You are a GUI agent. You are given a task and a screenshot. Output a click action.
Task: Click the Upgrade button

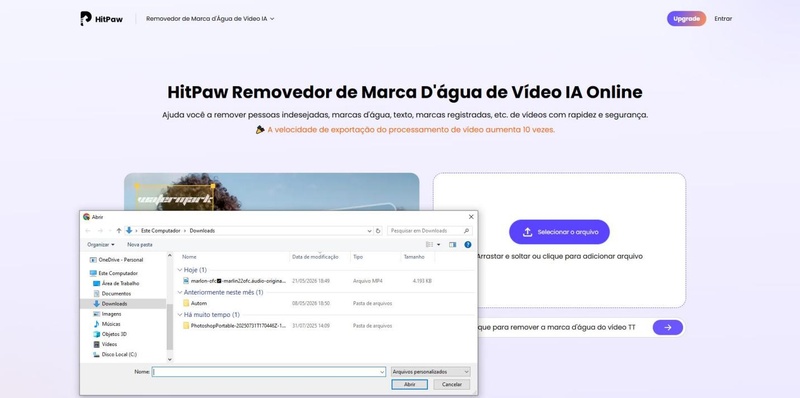[686, 18]
